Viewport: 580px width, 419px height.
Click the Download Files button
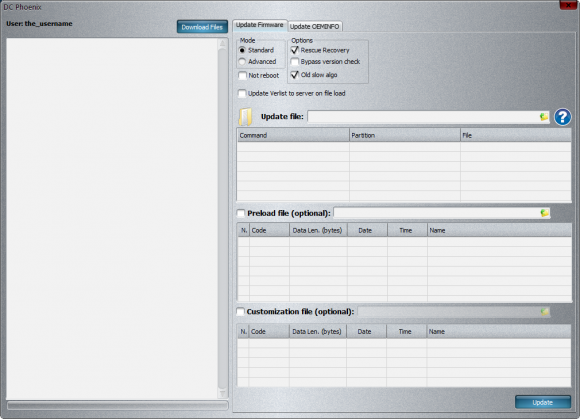[x=202, y=27]
